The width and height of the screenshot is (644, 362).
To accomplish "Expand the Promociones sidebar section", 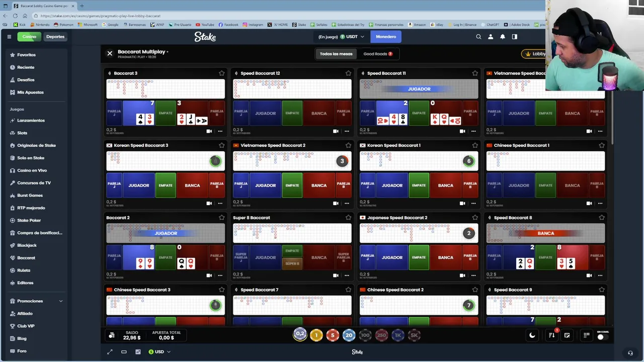I will [61, 301].
